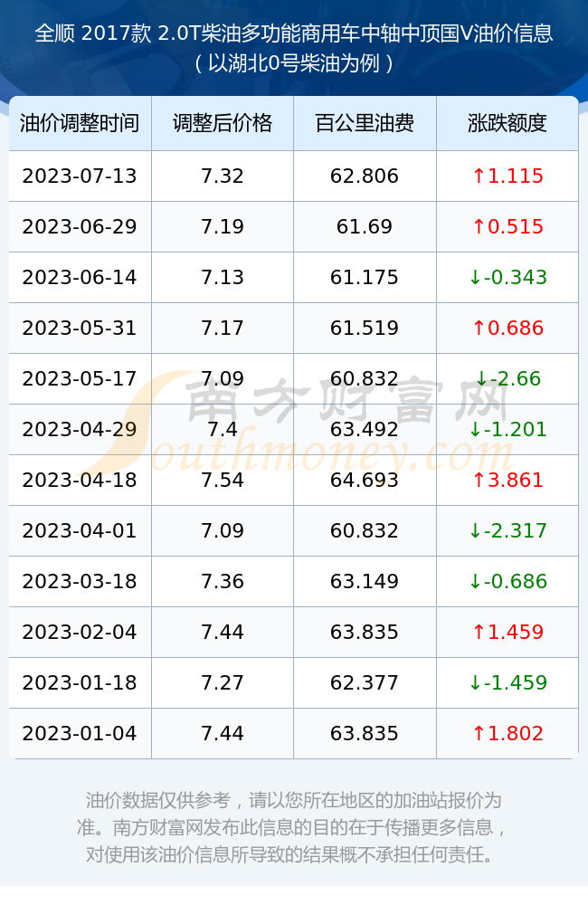Click the red up arrow beside 1.802
Viewport: 588px width, 905px height.
coord(479,734)
